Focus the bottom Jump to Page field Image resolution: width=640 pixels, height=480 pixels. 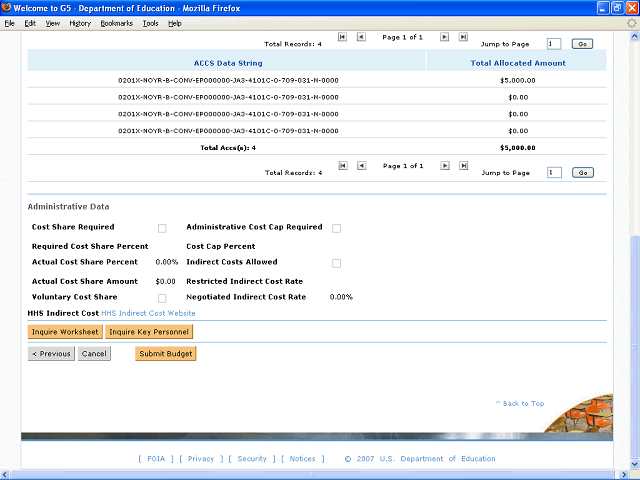(554, 173)
